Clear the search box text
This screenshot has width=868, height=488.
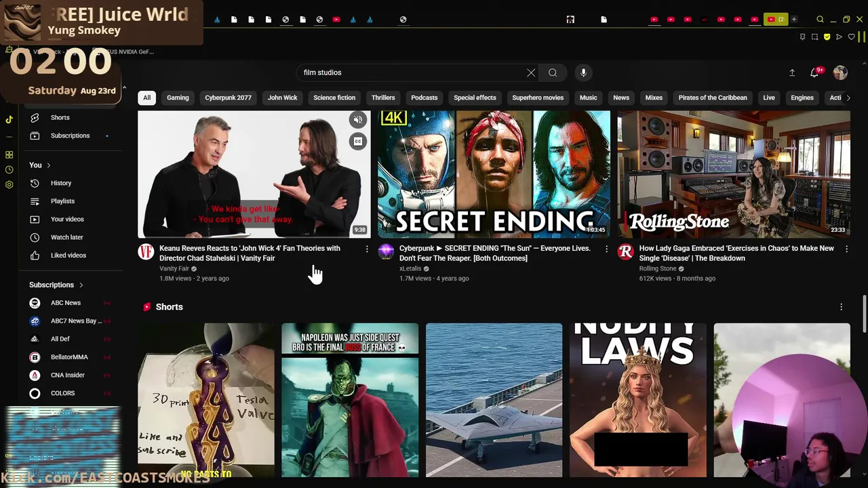point(531,73)
